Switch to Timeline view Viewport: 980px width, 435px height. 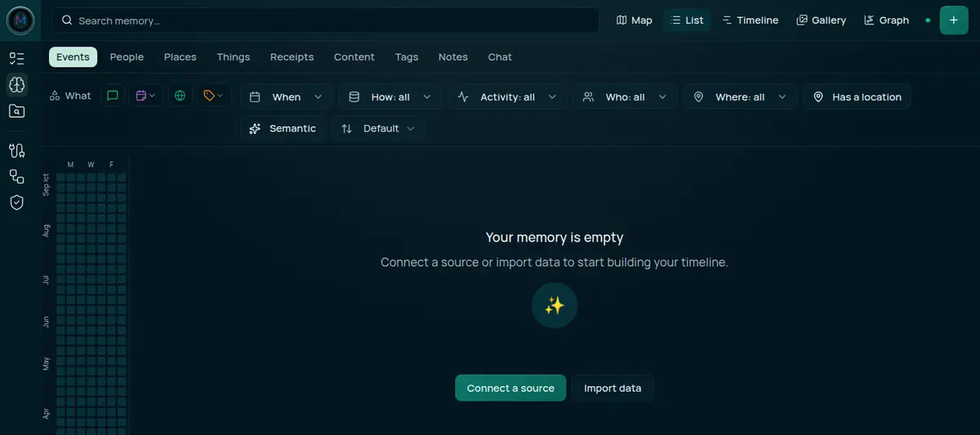[751, 20]
